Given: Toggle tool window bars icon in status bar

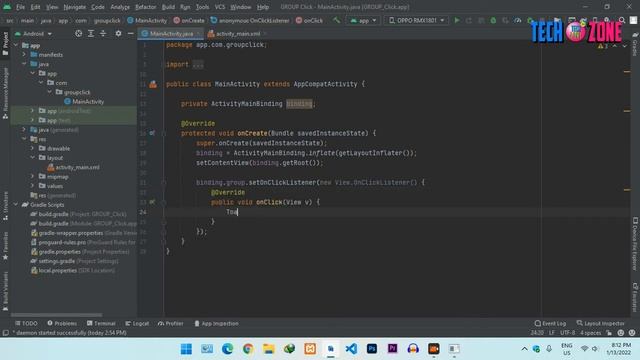Looking at the screenshot, I should [x=5, y=333].
